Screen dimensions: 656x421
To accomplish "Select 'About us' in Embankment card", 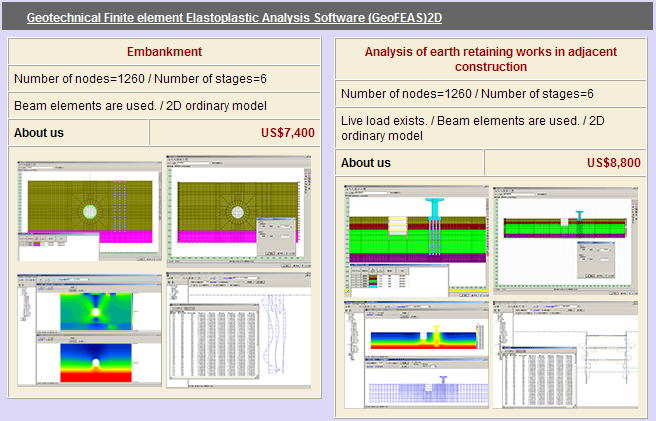I will coord(39,133).
